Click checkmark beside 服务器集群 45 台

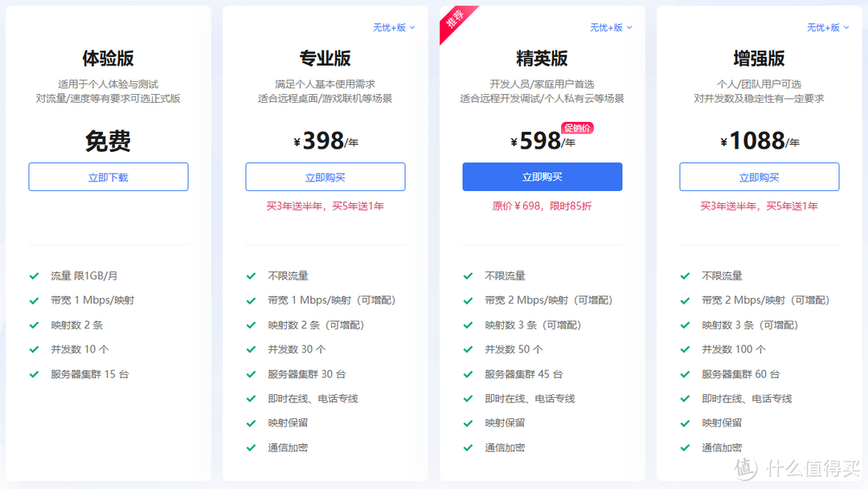click(x=469, y=374)
